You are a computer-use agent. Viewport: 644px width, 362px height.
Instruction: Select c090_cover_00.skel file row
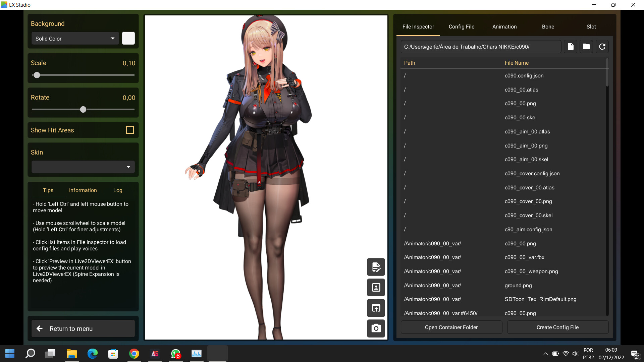[x=503, y=215]
